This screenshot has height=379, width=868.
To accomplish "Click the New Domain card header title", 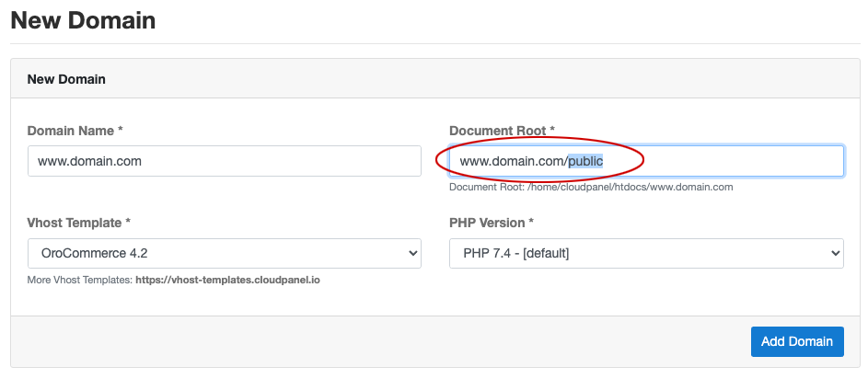I will [x=66, y=79].
